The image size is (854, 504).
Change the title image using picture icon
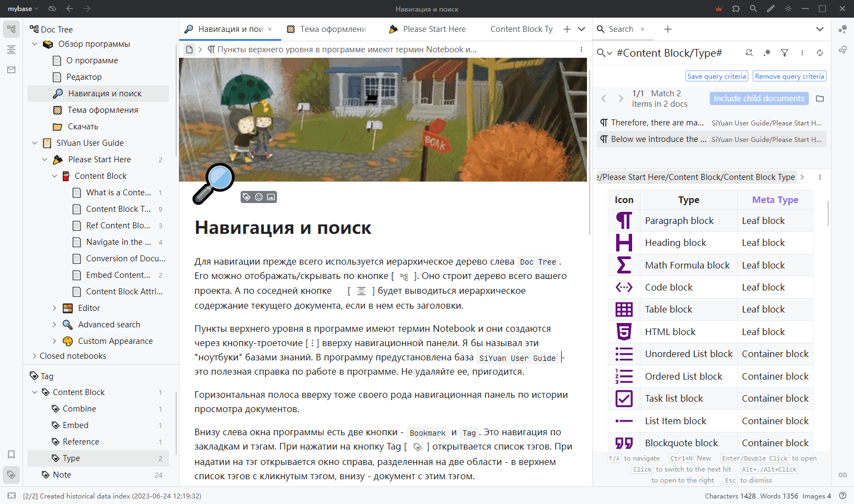(271, 197)
